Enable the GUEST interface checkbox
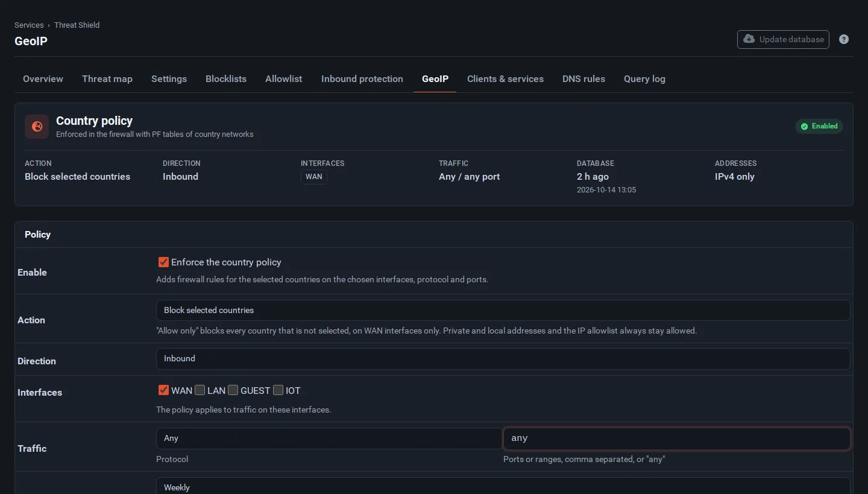868x494 pixels. pos(233,390)
